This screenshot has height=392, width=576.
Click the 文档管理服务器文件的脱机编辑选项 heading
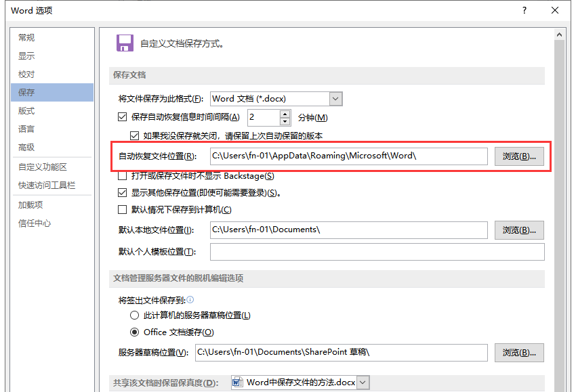(x=178, y=278)
